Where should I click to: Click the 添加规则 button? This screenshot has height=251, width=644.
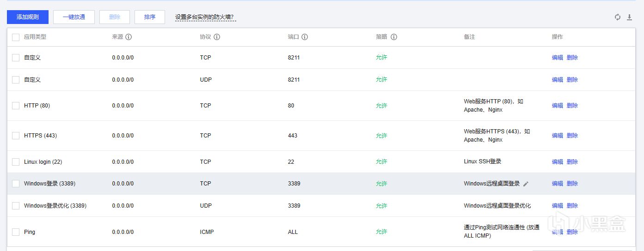[x=28, y=17]
